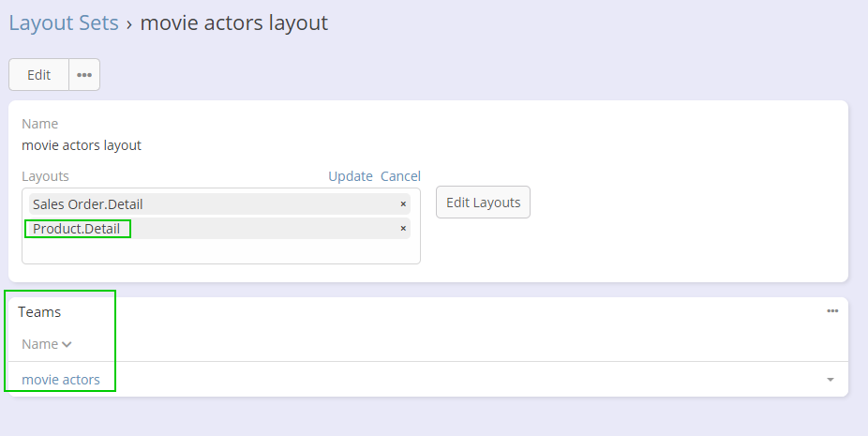Screen dimensions: 868x436
Task: Open the movie actors team link
Action: tap(61, 380)
